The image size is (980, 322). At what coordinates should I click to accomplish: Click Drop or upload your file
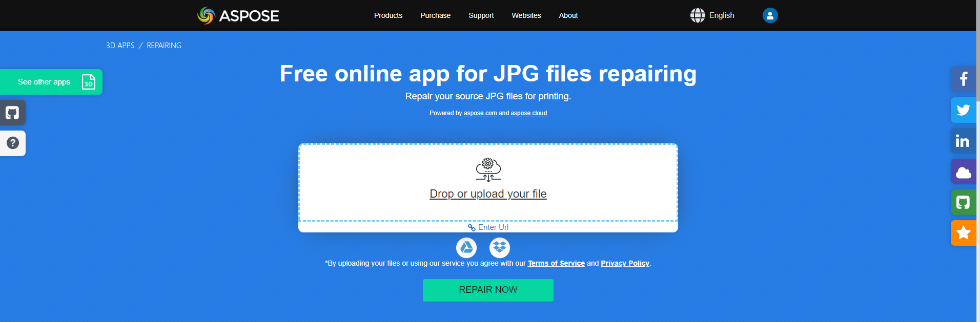click(x=488, y=194)
